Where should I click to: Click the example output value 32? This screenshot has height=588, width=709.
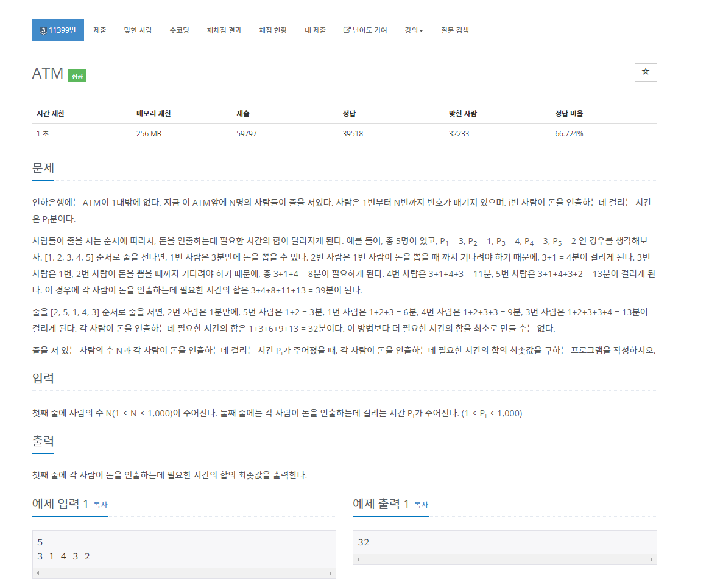pyautogui.click(x=364, y=542)
